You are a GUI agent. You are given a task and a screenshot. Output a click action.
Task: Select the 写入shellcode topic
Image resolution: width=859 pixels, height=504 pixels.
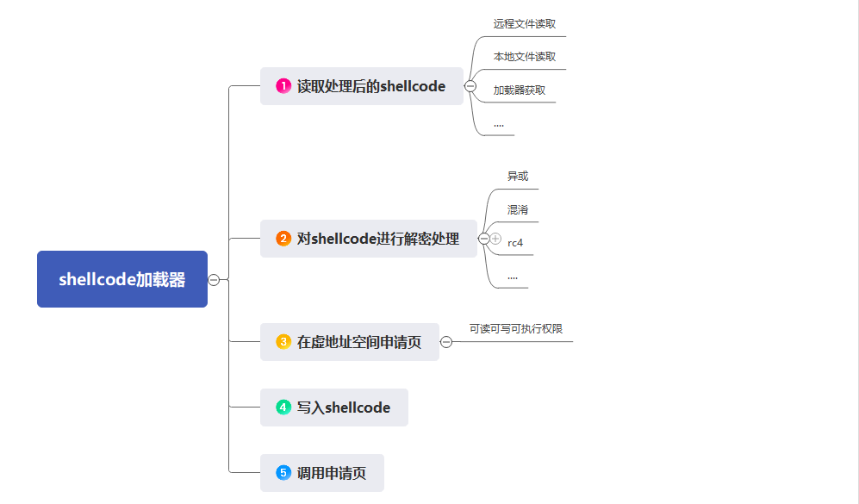point(334,407)
